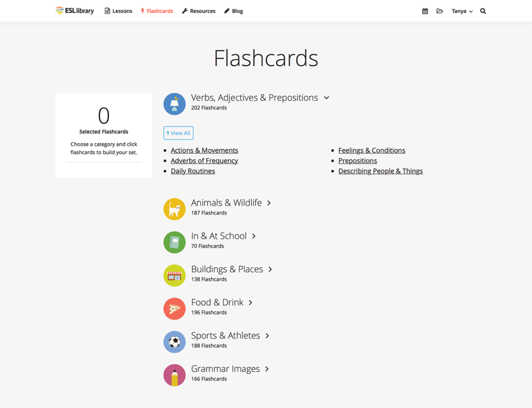Click the Verbs, Adjectives & Prepositions heading
The image size is (532, 408).
[x=255, y=98]
